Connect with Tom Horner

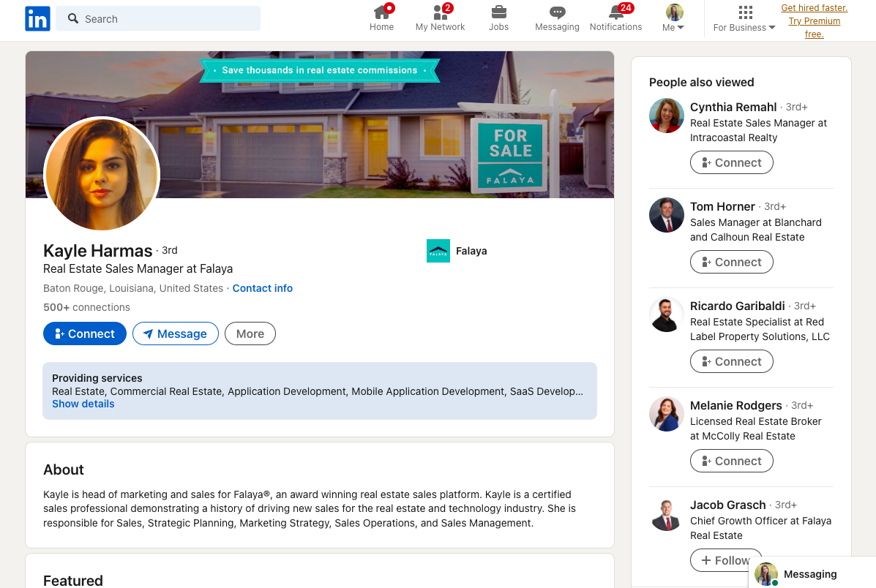[x=731, y=262]
